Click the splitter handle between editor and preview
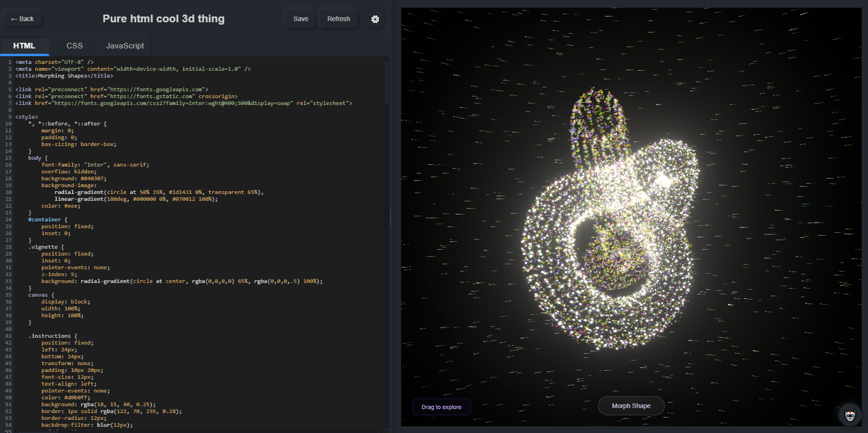868x433 pixels. (x=391, y=217)
